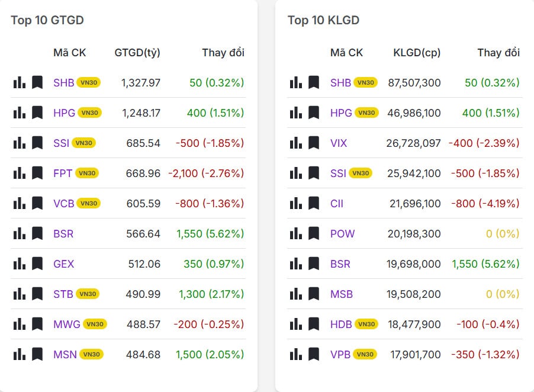Bookmark VCB stock in GTGD table
Viewport: 534px width, 392px height.
tap(37, 203)
